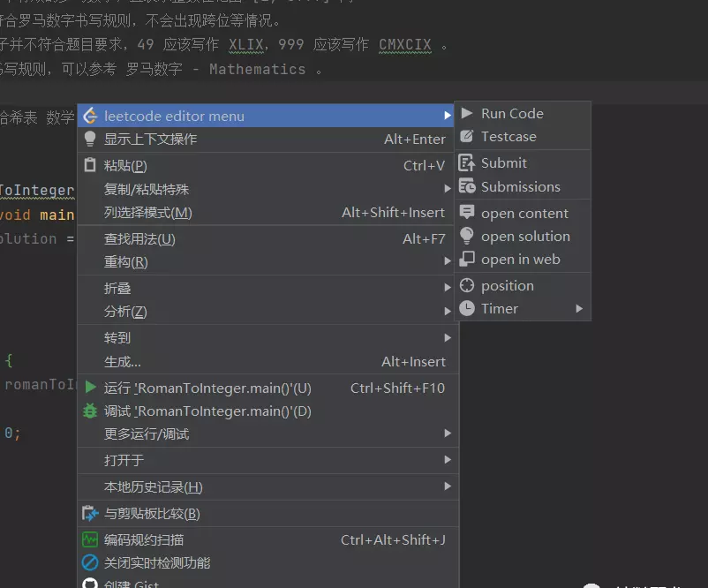Click the clipboard paste icon beside 粘贴
The width and height of the screenshot is (708, 588).
(x=90, y=165)
